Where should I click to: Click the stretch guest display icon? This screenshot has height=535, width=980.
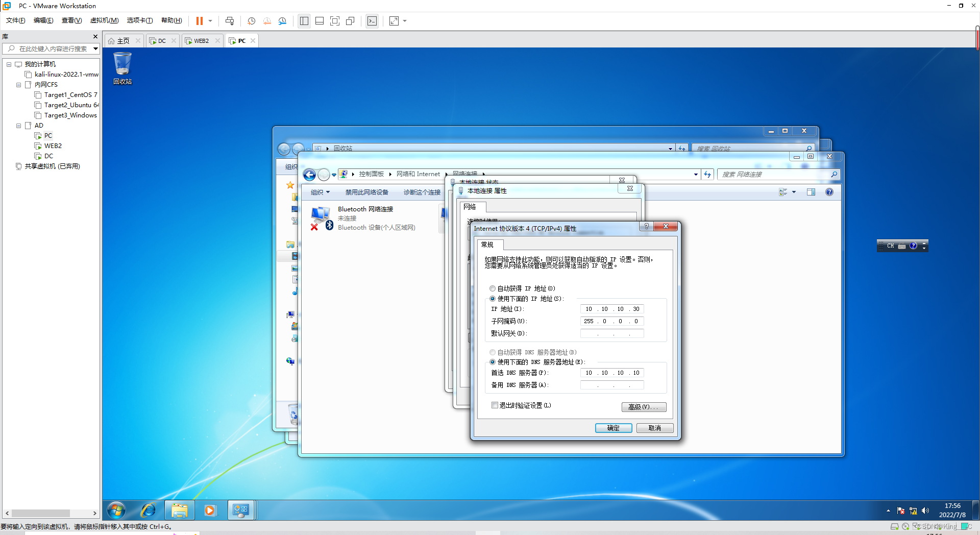[394, 21]
